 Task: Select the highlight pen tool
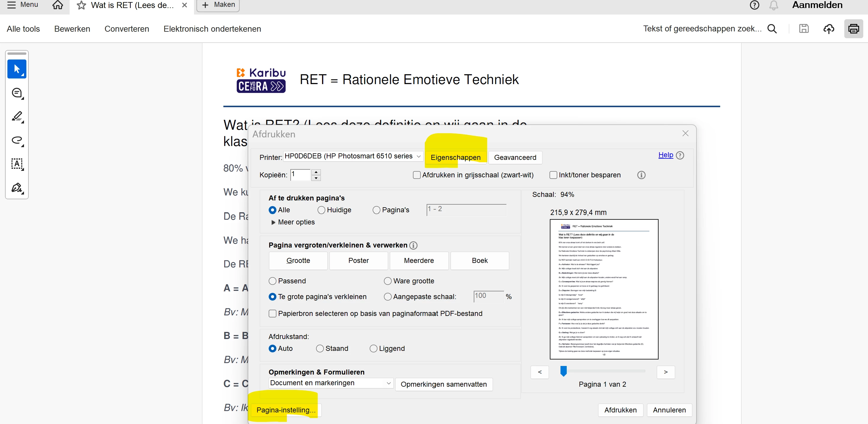(17, 117)
